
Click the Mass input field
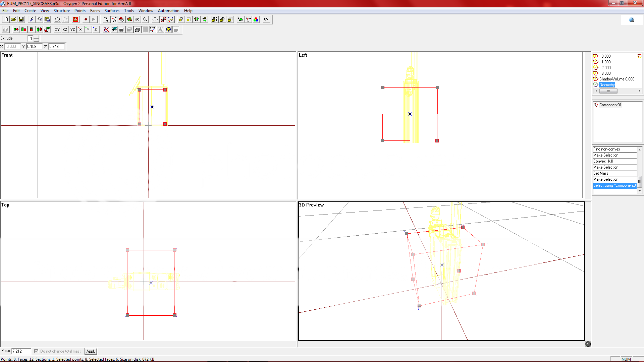[21, 351]
